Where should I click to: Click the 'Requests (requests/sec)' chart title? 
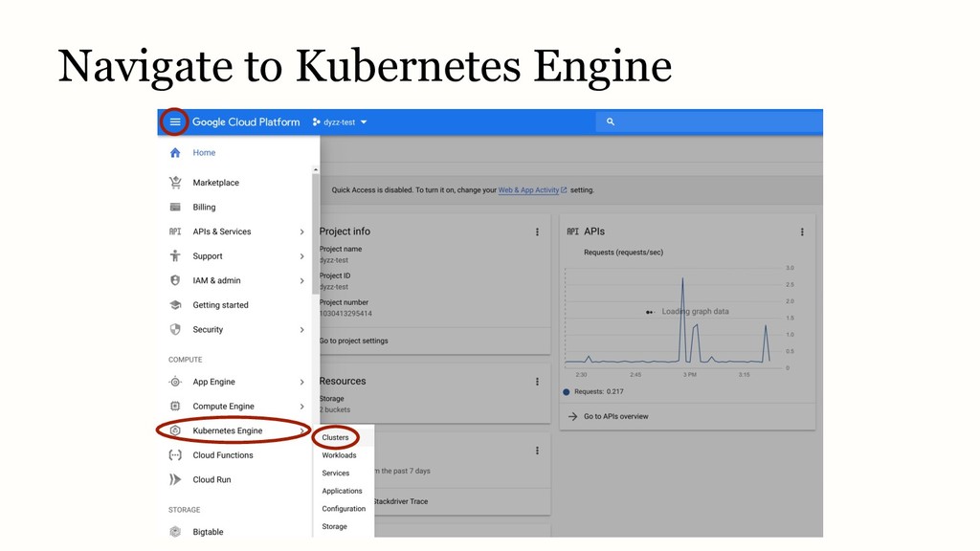(623, 253)
